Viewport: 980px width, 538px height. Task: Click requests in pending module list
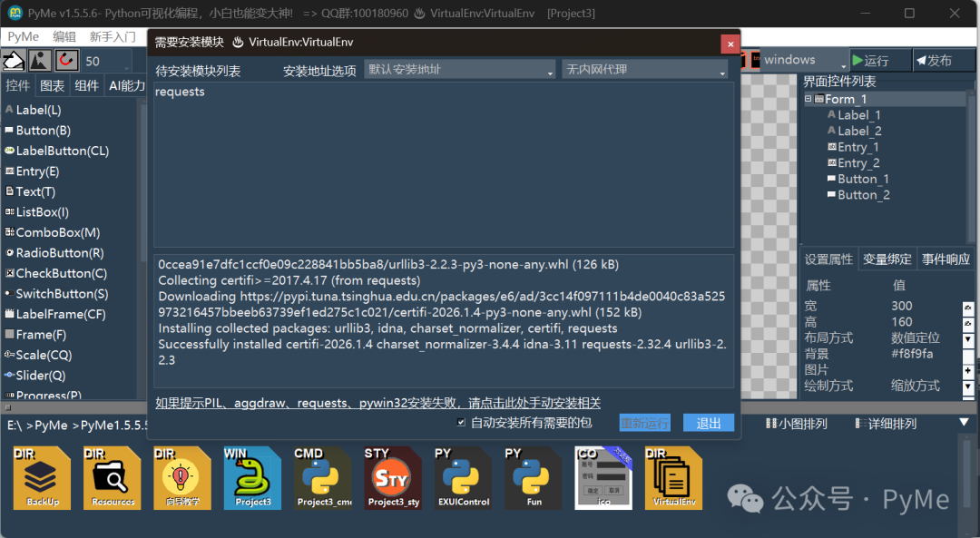pos(180,92)
